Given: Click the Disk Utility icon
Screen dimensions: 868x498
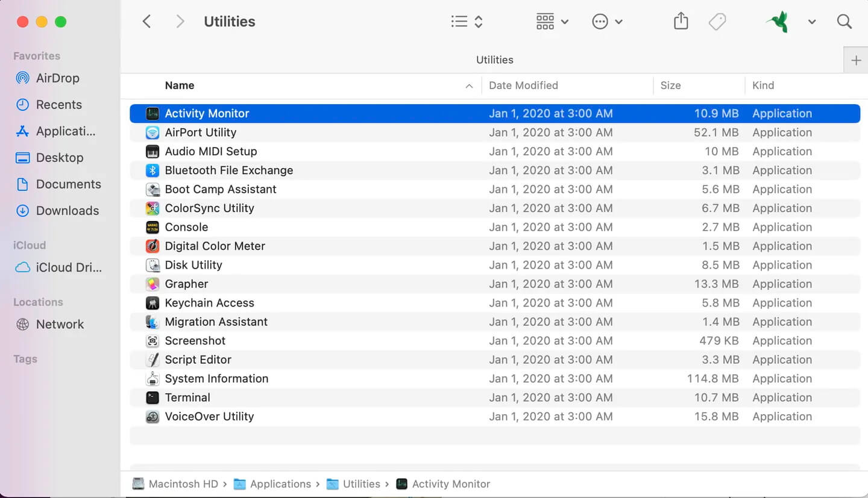Looking at the screenshot, I should point(153,265).
